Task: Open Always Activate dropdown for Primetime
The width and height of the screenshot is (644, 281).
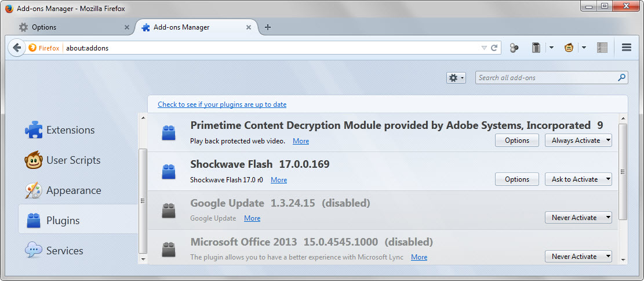Action: 578,140
